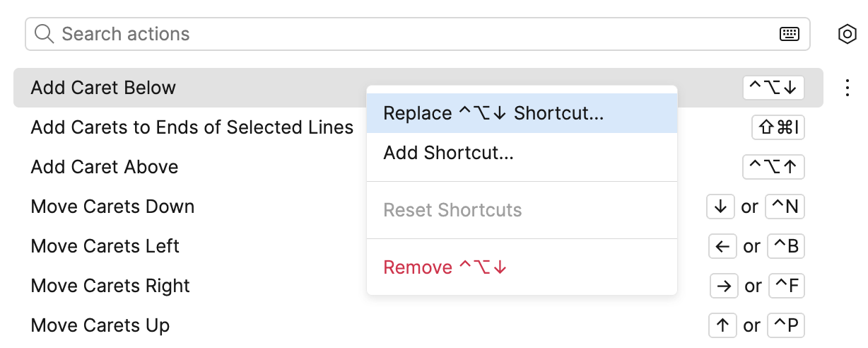Select the Move Carets Down action

point(112,207)
